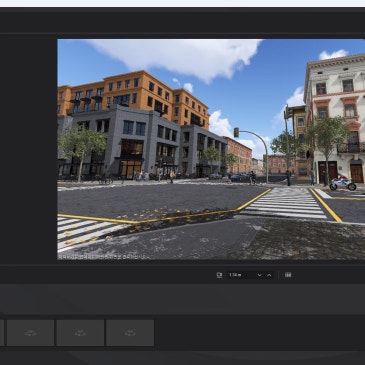
Task: Click the camera height icon below viewport
Action: click(219, 275)
